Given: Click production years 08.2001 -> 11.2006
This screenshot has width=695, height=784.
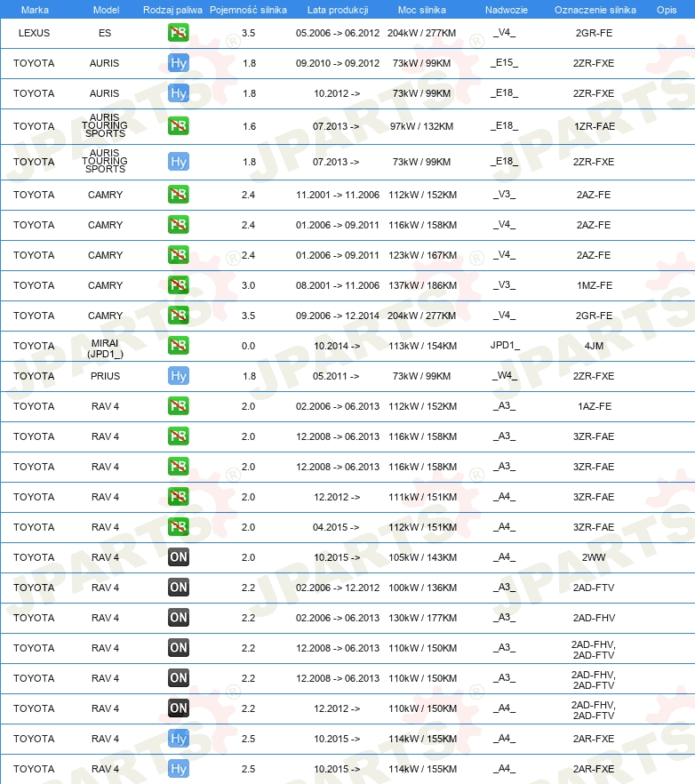Looking at the screenshot, I should pos(338,285).
